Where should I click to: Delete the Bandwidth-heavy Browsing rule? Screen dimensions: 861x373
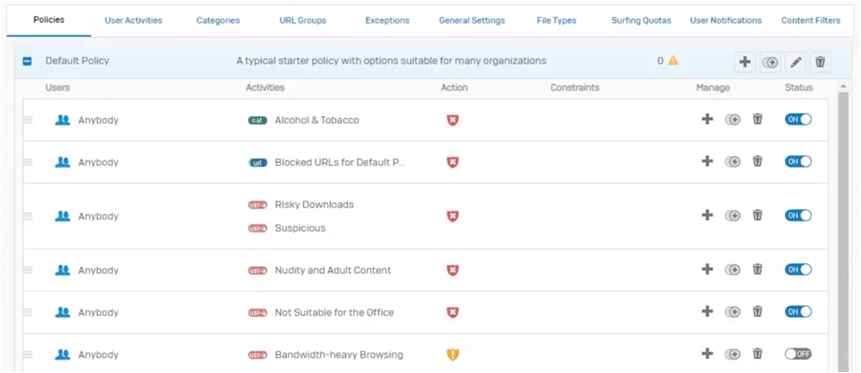757,353
